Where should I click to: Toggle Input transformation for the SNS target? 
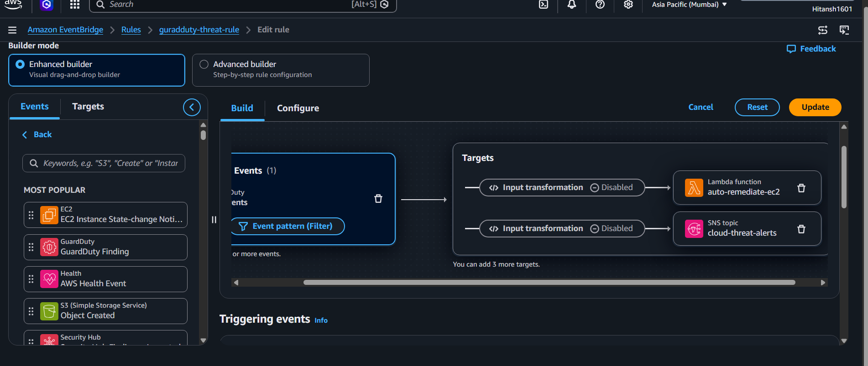(x=562, y=229)
